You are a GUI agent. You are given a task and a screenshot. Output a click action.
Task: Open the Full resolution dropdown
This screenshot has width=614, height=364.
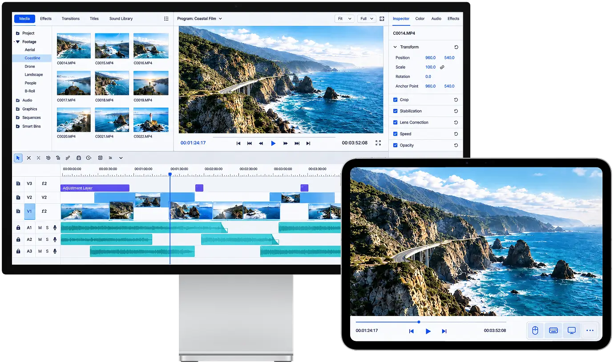pyautogui.click(x=367, y=19)
